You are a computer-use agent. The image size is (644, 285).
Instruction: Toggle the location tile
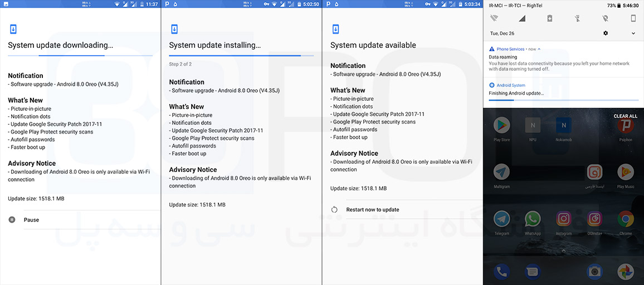606,18
